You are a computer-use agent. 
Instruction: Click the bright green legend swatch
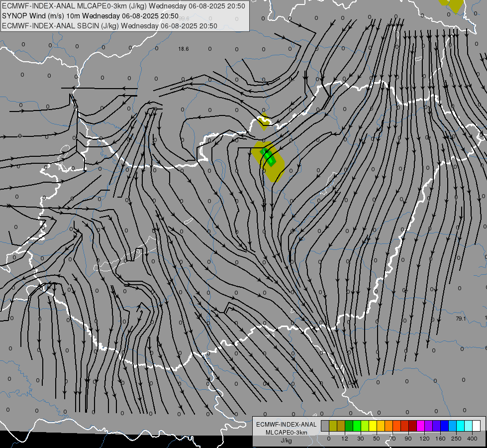point(357,426)
